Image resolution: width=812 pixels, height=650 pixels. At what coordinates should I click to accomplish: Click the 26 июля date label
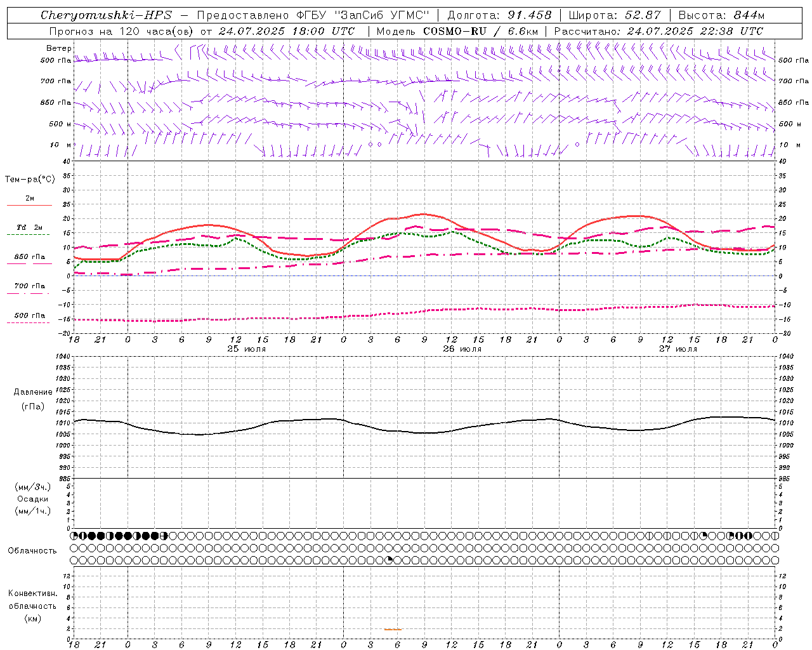pyautogui.click(x=462, y=349)
